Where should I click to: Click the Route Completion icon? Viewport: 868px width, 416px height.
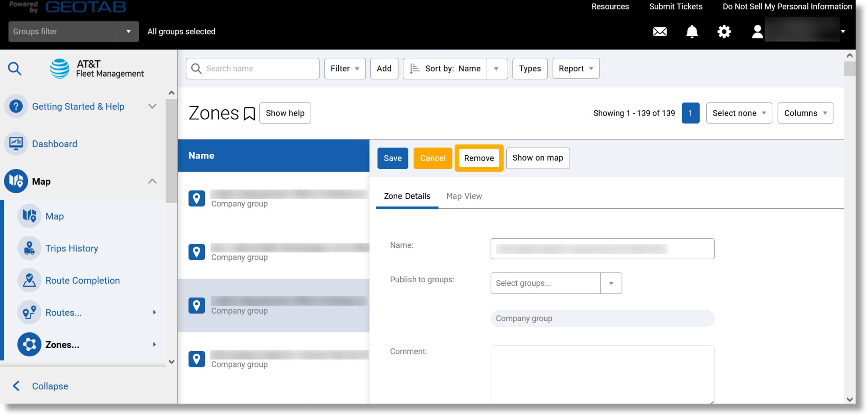[x=29, y=280]
